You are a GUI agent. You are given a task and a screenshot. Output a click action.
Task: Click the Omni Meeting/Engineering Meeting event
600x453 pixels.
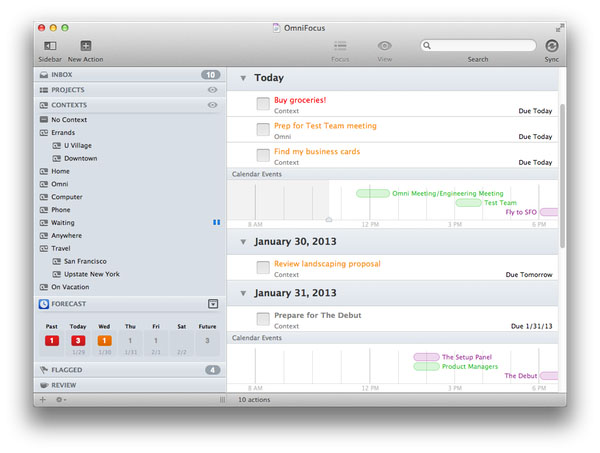tap(430, 193)
